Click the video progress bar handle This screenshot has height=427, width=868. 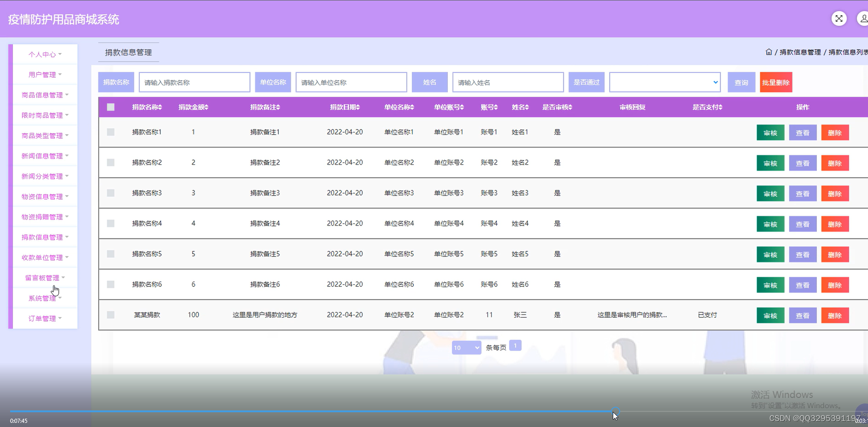point(616,411)
